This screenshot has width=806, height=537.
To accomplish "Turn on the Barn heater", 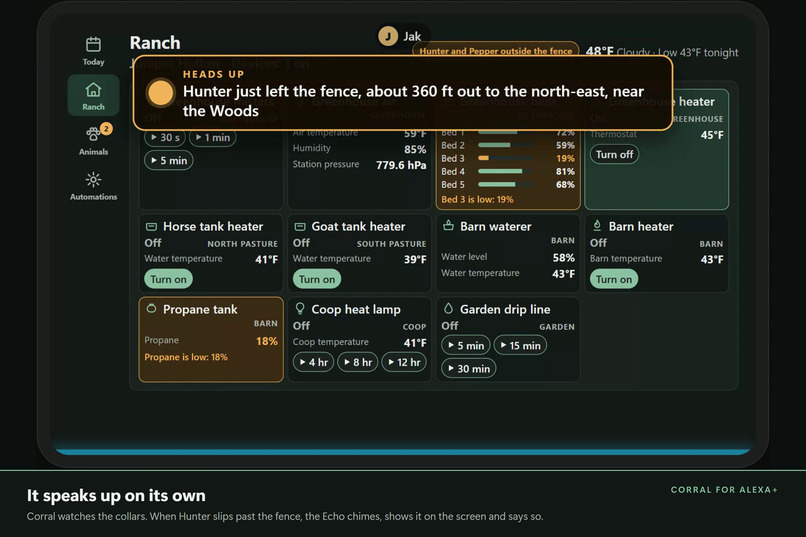I will pos(614,279).
